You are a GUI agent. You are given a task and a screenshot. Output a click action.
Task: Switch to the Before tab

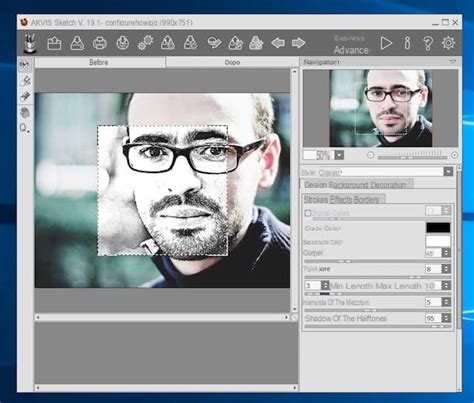point(99,62)
